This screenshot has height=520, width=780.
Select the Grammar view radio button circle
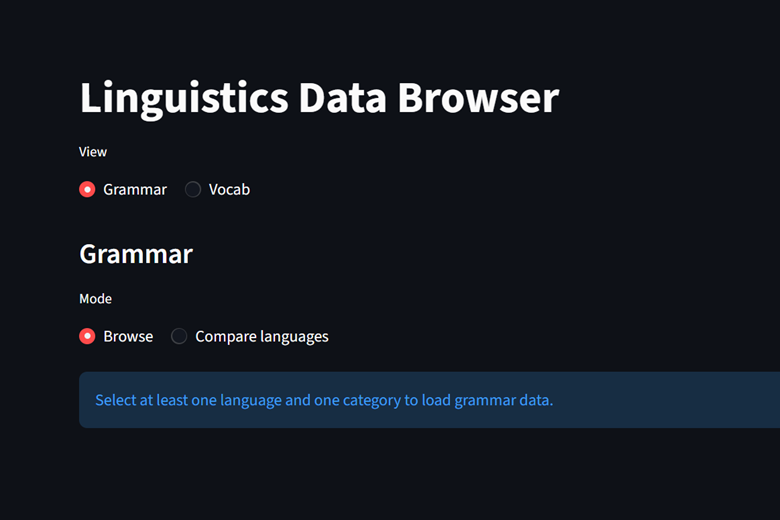(x=87, y=189)
